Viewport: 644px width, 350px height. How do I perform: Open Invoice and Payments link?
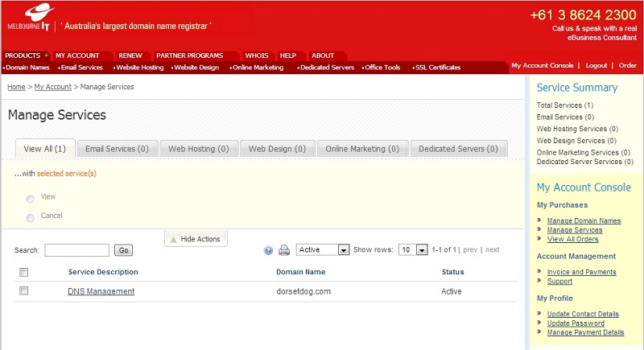[581, 272]
